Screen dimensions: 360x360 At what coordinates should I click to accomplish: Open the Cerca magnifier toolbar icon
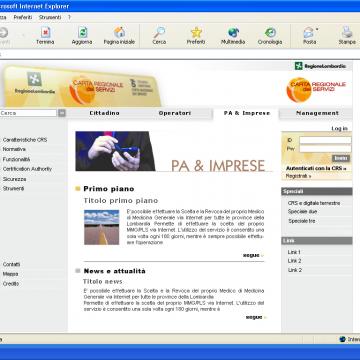[x=159, y=33]
